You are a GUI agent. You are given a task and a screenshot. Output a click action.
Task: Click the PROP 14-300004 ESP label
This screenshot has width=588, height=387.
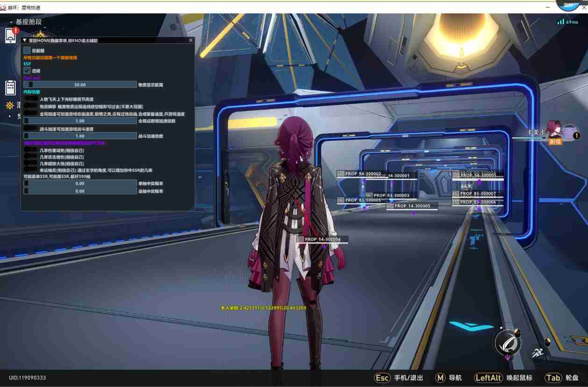(x=323, y=239)
